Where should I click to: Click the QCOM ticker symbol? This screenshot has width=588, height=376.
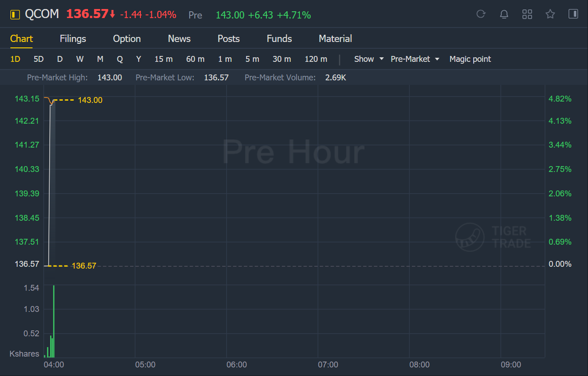click(42, 14)
